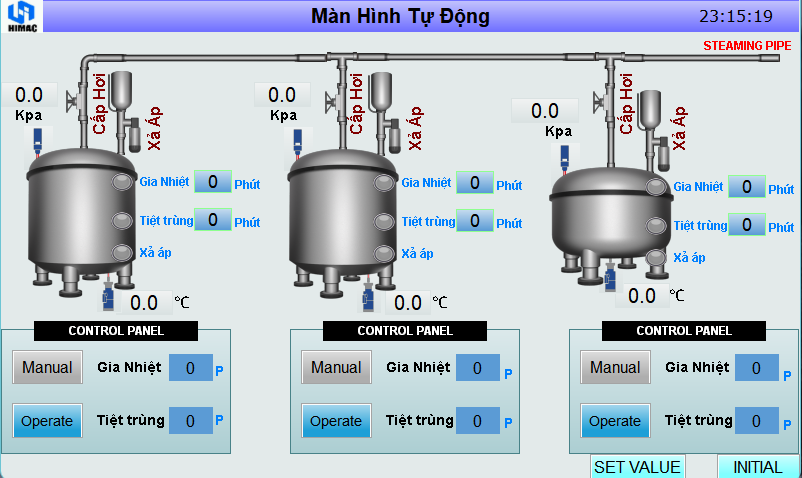Select the second sterilization tank graphic
The height and width of the screenshot is (478, 802).
click(343, 223)
